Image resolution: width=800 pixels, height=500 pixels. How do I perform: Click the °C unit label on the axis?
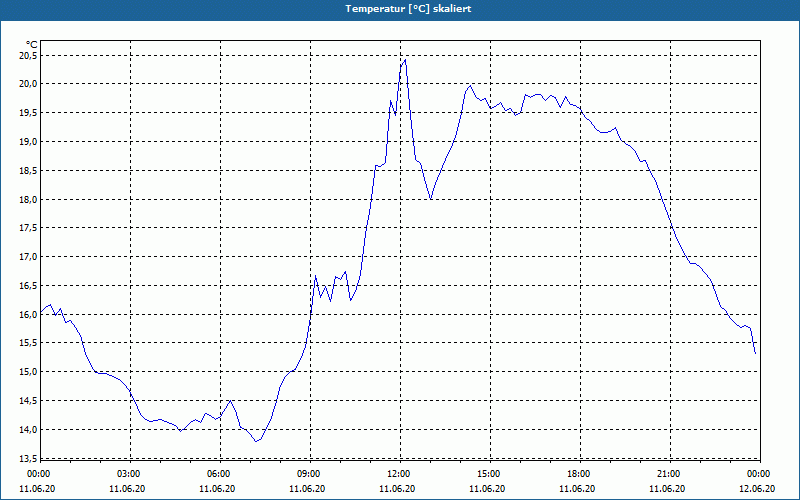pos(32,45)
